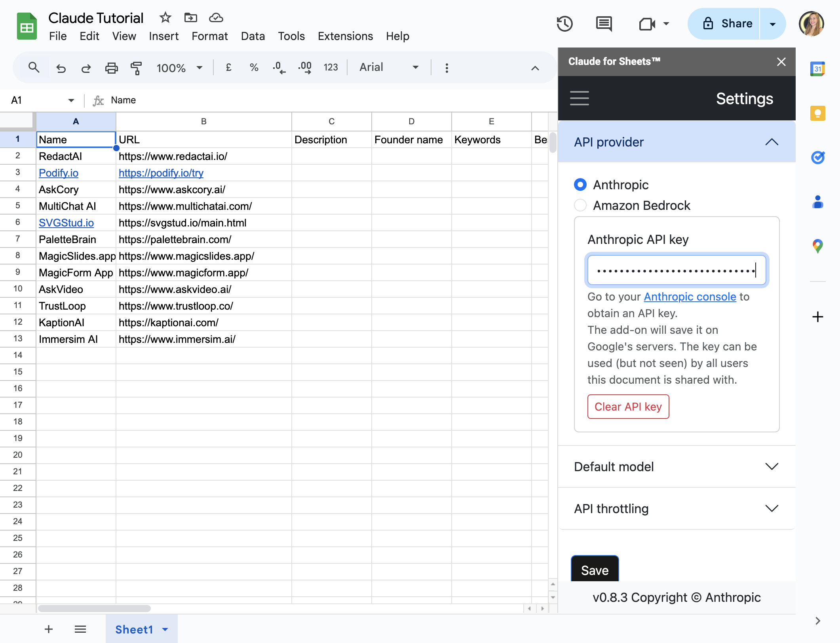Screen dimensions: 840x643
Task: Open Google Maps side panel icon
Action: click(817, 246)
